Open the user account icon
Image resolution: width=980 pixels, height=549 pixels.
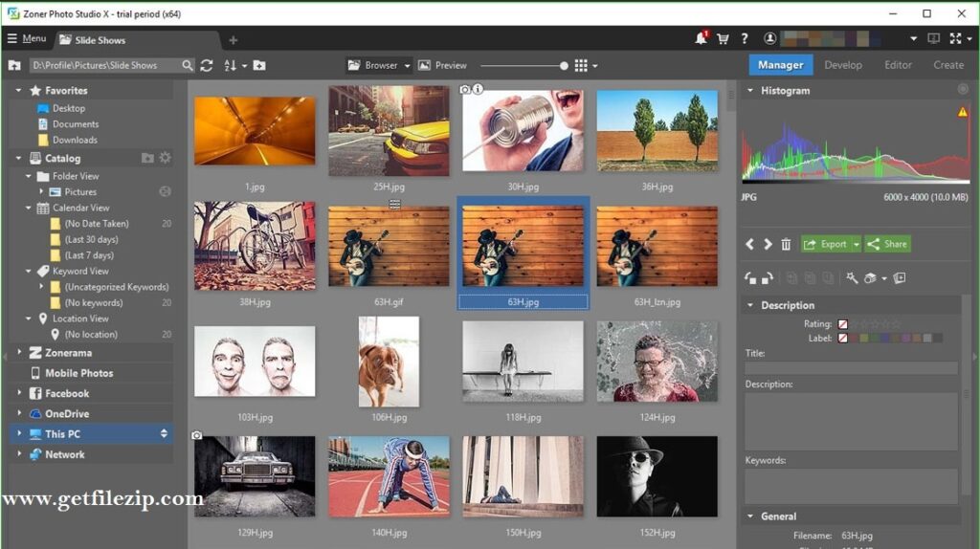coord(770,38)
